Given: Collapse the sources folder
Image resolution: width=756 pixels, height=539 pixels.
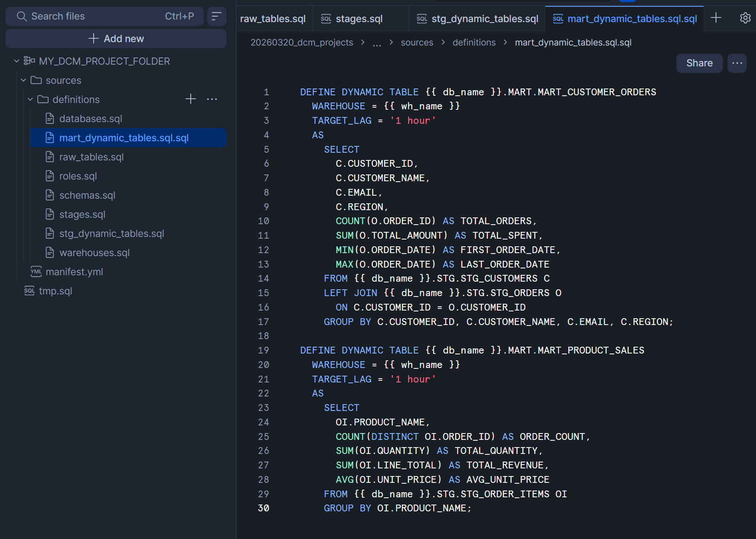Looking at the screenshot, I should point(23,80).
